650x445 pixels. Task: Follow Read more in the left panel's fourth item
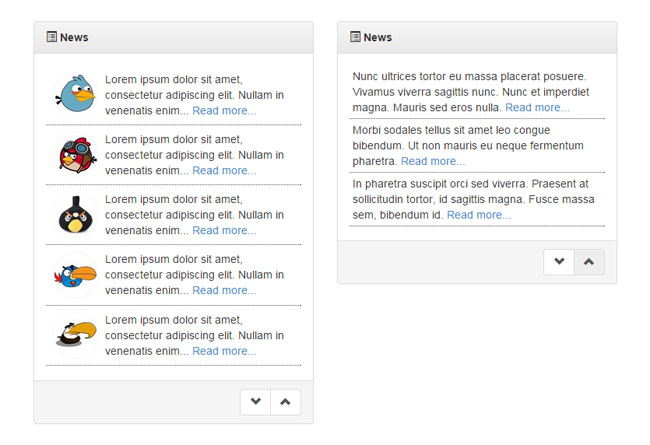pos(224,291)
